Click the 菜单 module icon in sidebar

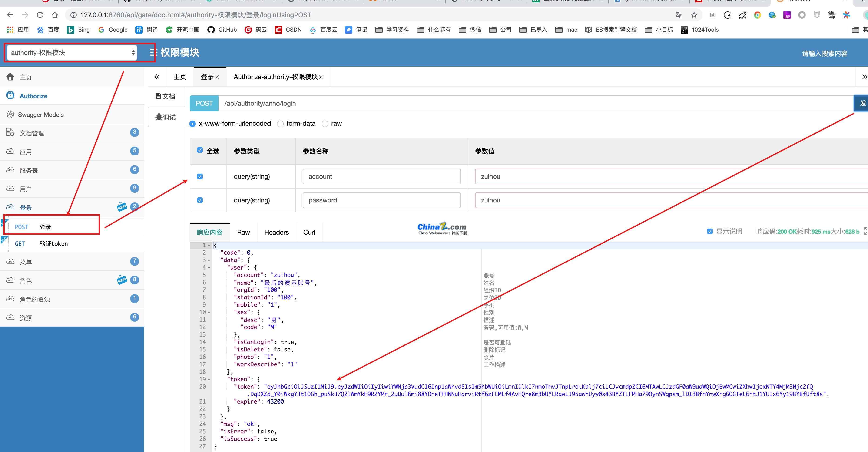(11, 261)
